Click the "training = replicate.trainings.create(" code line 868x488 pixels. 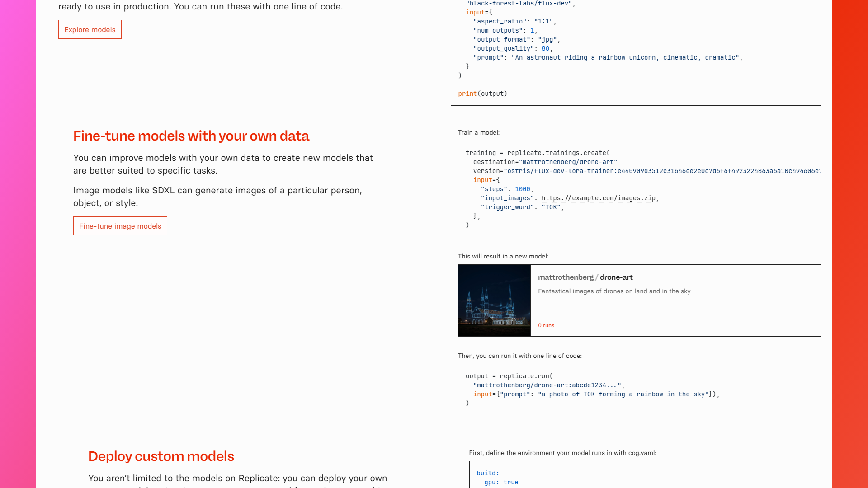pyautogui.click(x=538, y=153)
